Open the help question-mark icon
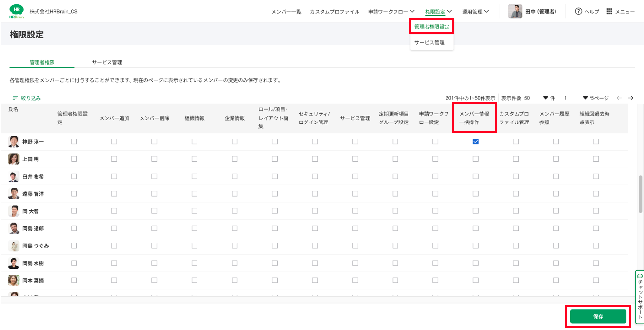The height and width of the screenshot is (330, 644). (578, 11)
